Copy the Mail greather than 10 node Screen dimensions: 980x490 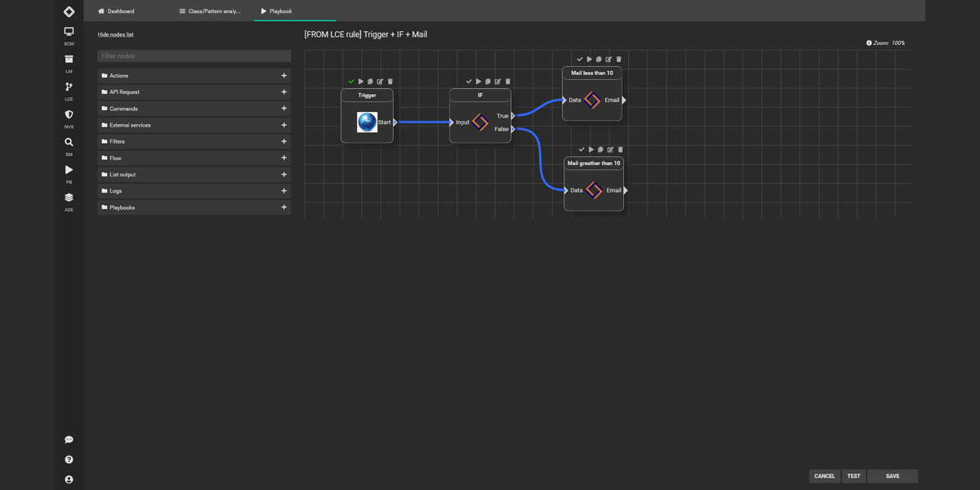point(600,149)
